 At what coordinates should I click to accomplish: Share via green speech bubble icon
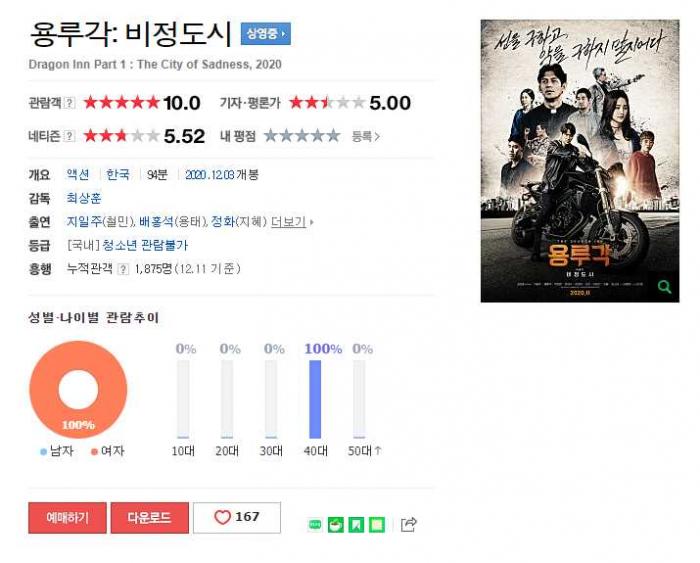(x=315, y=525)
